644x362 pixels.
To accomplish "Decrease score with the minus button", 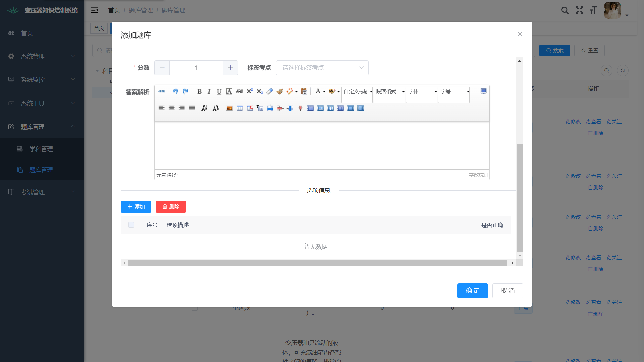I will tap(162, 68).
